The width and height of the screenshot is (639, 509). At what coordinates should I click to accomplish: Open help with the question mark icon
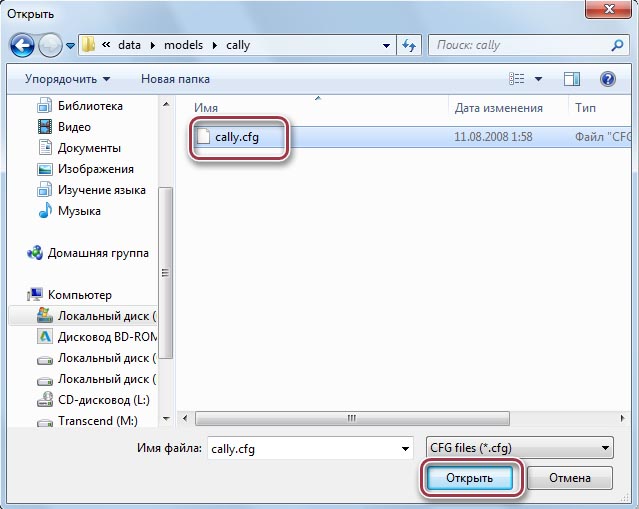point(608,79)
